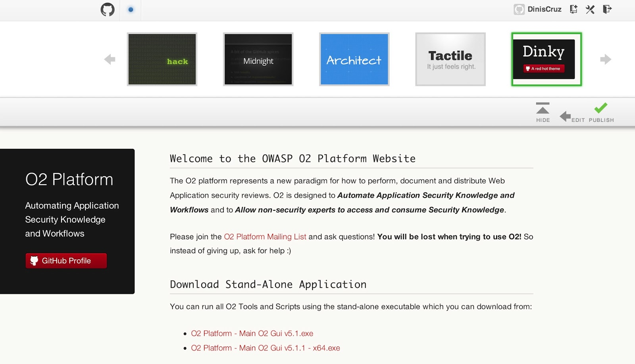Pick the blue Architect theme
The height and width of the screenshot is (364, 635).
click(x=354, y=59)
